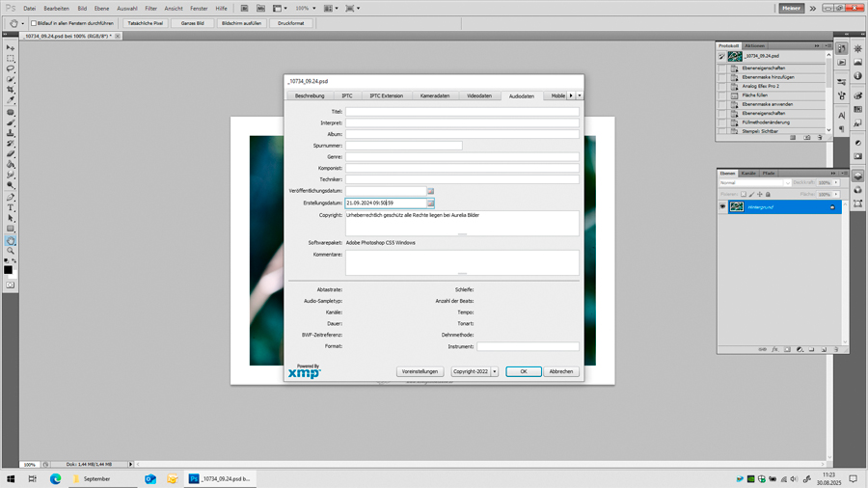Select the Crop tool in the toolbox
The image size is (868, 488).
click(11, 90)
